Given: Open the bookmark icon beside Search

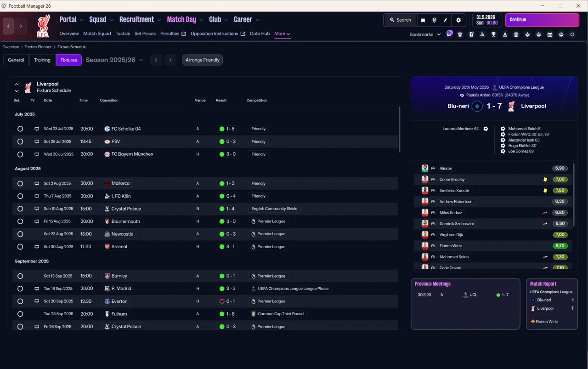Looking at the screenshot, I should pyautogui.click(x=423, y=20).
